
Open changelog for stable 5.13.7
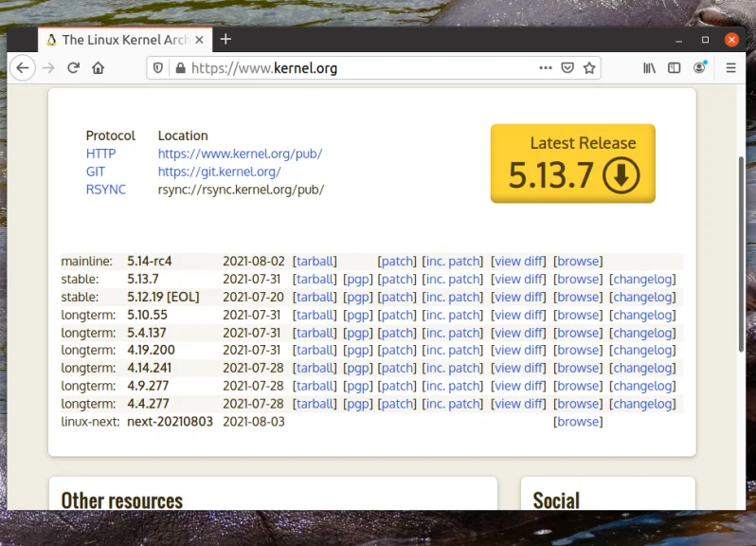click(x=642, y=280)
